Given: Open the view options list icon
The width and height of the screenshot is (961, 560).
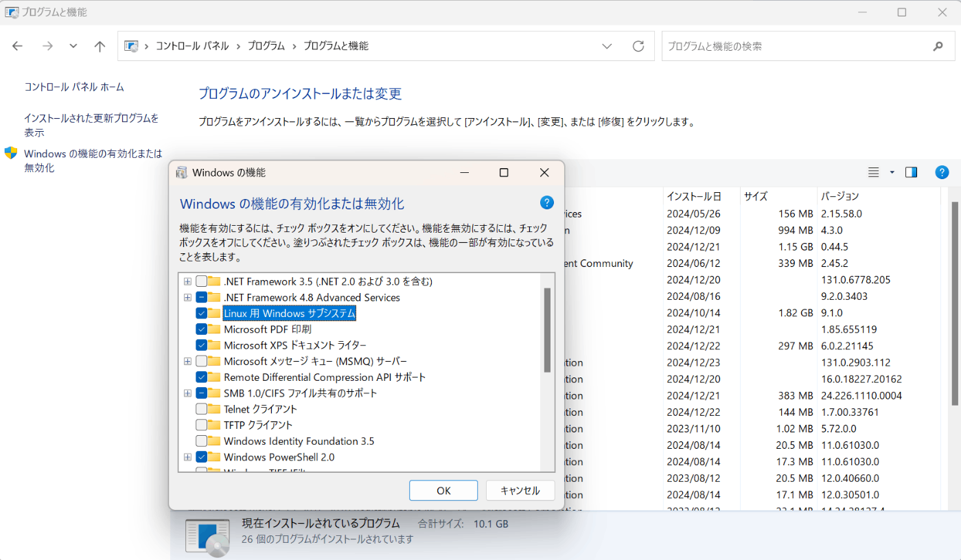Looking at the screenshot, I should tap(874, 172).
